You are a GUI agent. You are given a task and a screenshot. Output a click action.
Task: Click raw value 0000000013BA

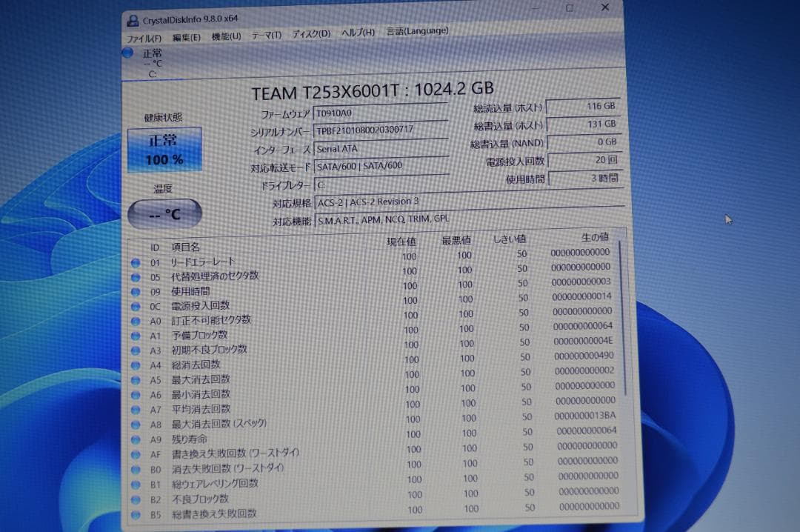pos(584,416)
